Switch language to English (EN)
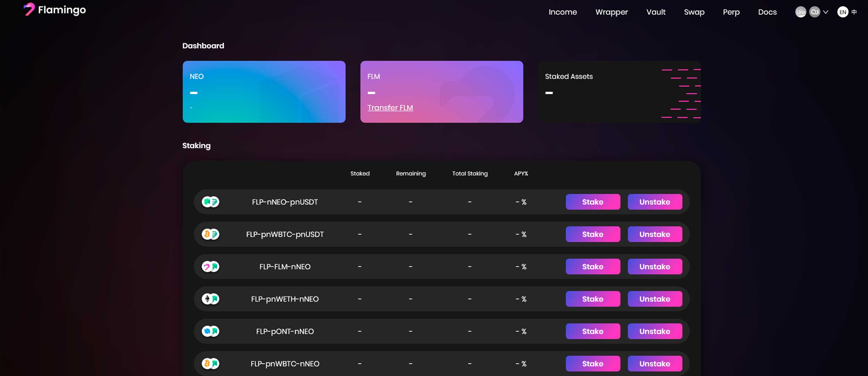The width and height of the screenshot is (868, 376). (843, 12)
